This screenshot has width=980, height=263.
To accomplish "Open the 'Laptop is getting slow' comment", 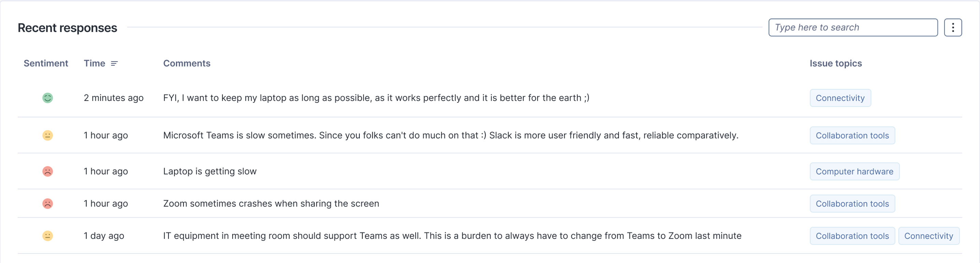I will [210, 171].
